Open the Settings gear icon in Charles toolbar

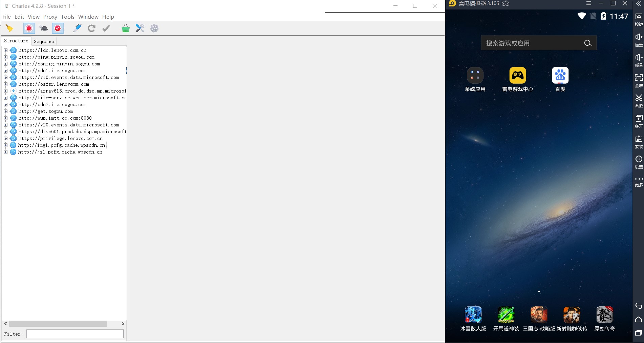[x=154, y=28]
